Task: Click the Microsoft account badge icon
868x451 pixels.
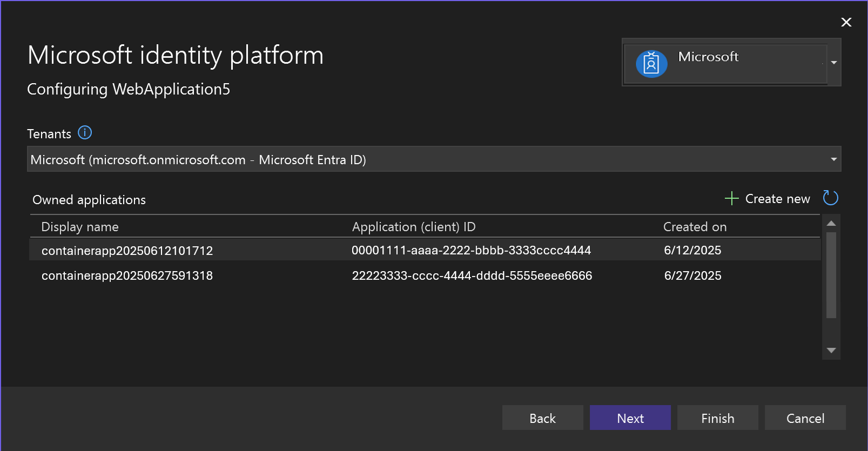Action: coord(651,64)
